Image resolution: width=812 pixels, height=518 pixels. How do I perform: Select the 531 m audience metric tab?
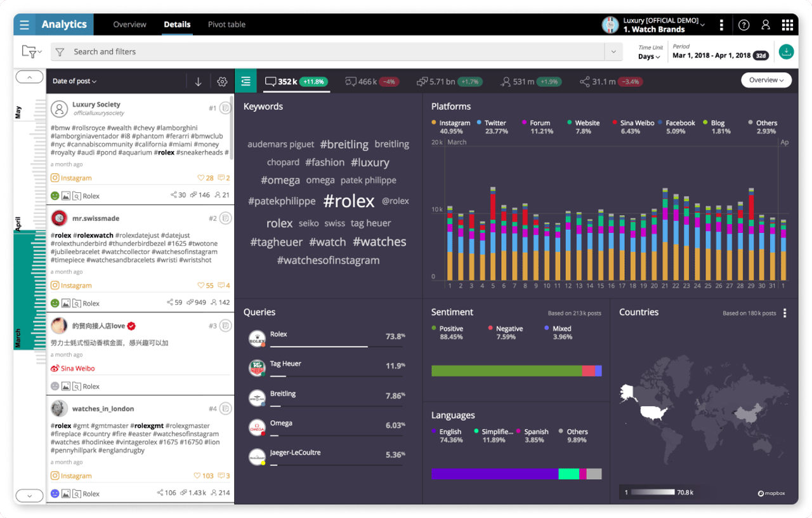click(531, 81)
